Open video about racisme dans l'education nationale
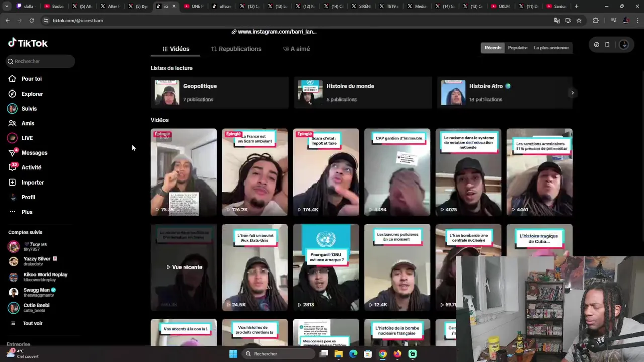The height and width of the screenshot is (362, 644). (x=468, y=172)
